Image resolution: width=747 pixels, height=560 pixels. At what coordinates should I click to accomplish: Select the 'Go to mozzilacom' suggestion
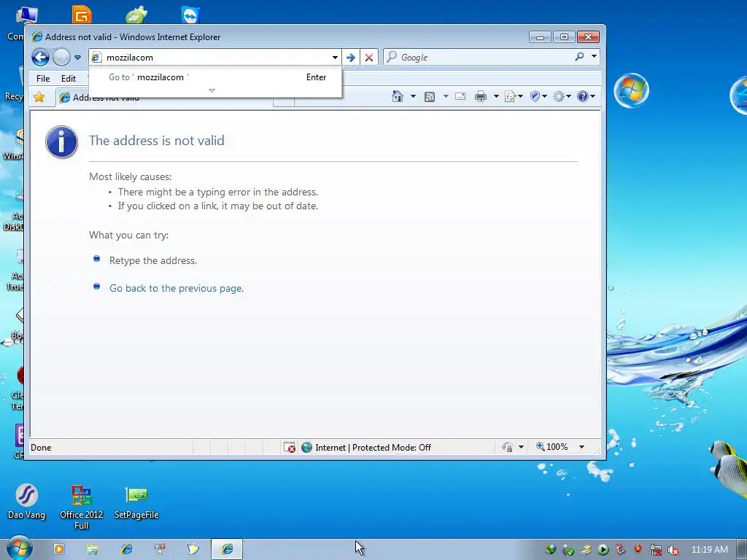(215, 77)
